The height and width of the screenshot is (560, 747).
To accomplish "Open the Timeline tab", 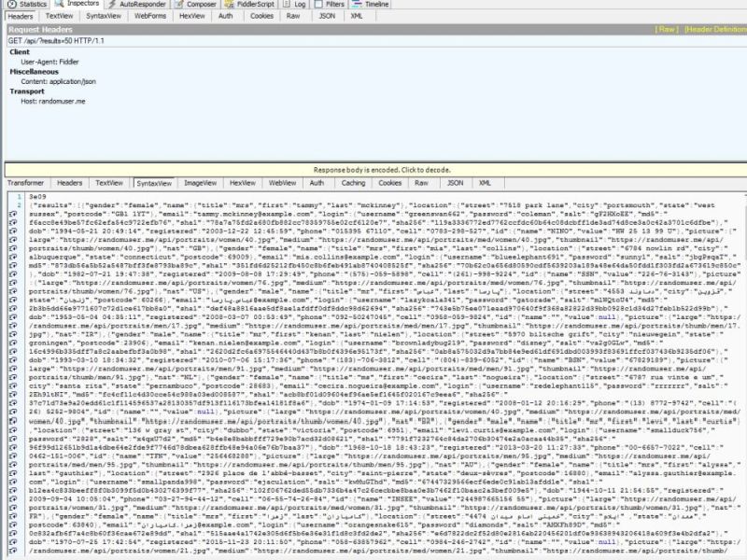I will 371,5.
